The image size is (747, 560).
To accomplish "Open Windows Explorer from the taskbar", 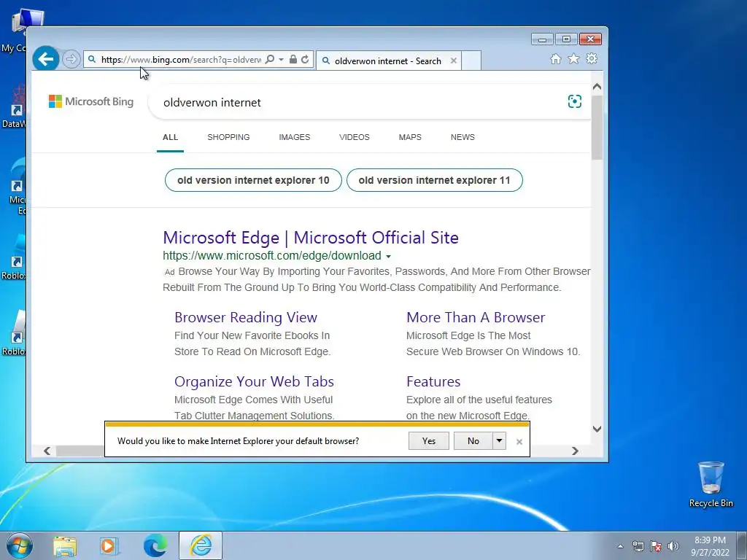I will [65, 546].
